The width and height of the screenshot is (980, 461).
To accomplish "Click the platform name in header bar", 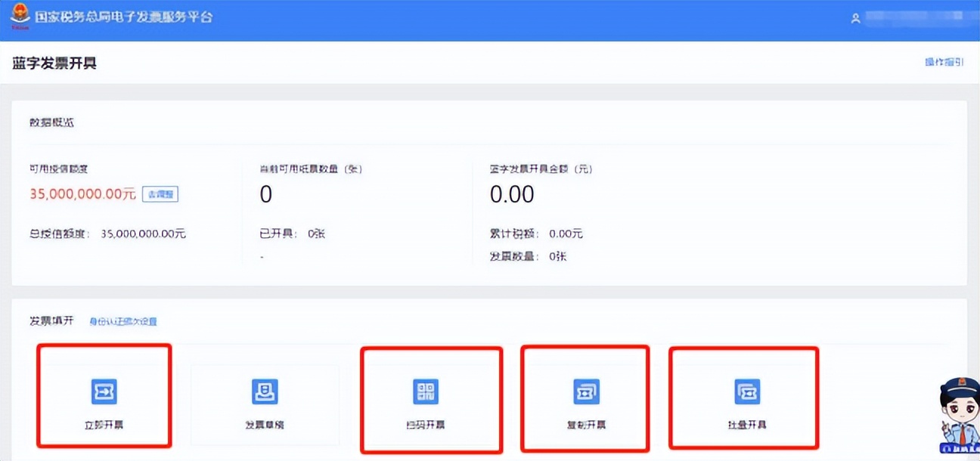I will tap(124, 16).
